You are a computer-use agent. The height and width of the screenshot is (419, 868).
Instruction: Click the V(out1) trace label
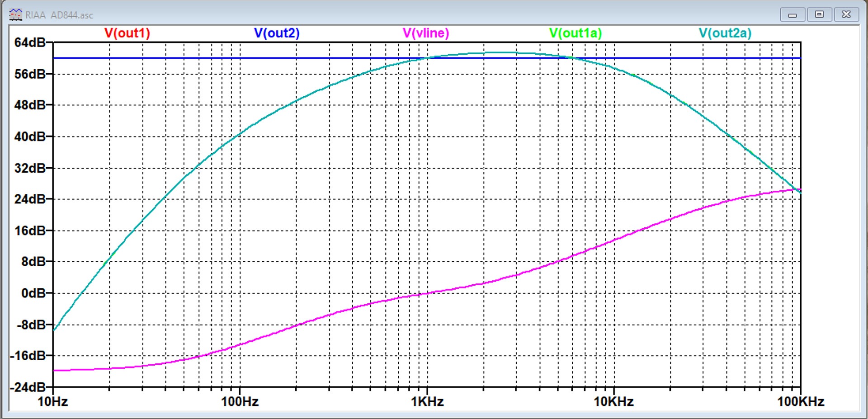(127, 33)
